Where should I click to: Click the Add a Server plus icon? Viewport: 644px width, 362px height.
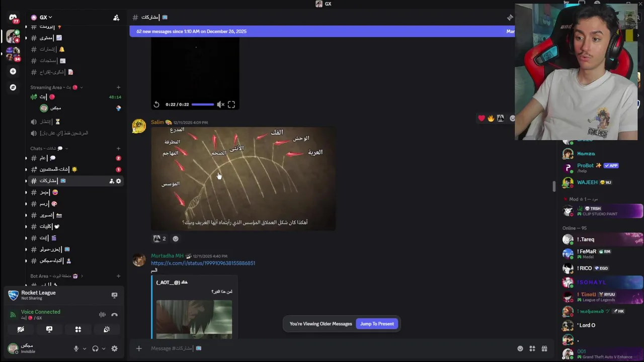13,71
